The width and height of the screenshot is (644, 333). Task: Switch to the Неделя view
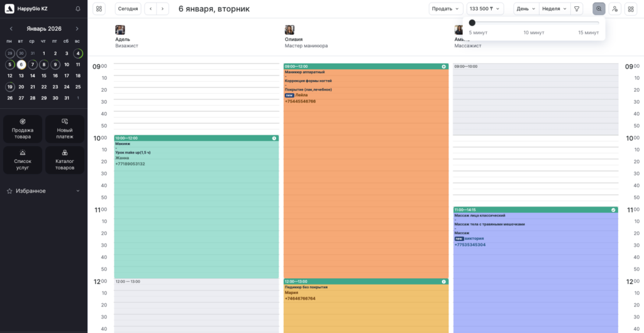[554, 9]
